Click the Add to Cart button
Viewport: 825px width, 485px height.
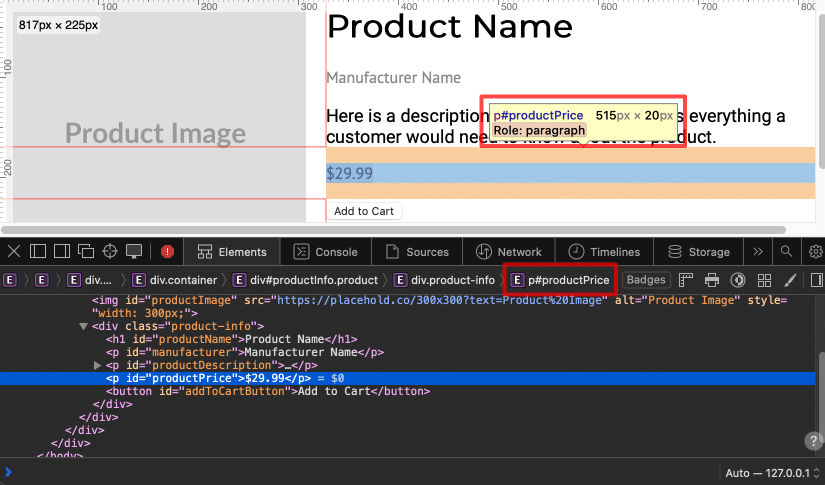[x=364, y=211]
